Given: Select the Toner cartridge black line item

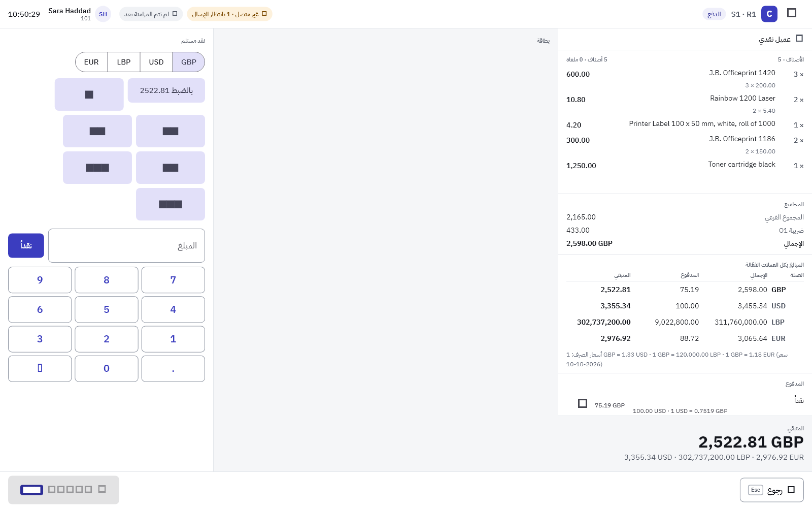Looking at the screenshot, I should point(685,165).
